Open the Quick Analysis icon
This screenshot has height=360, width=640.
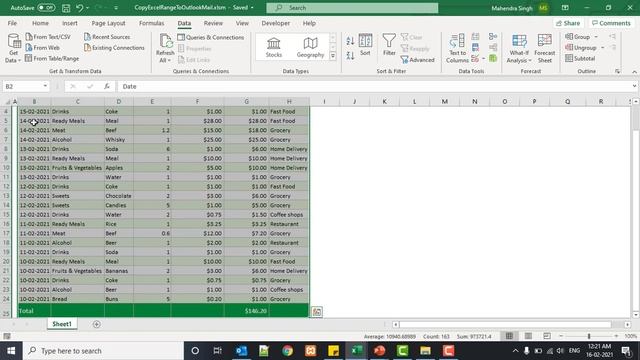coord(317,312)
